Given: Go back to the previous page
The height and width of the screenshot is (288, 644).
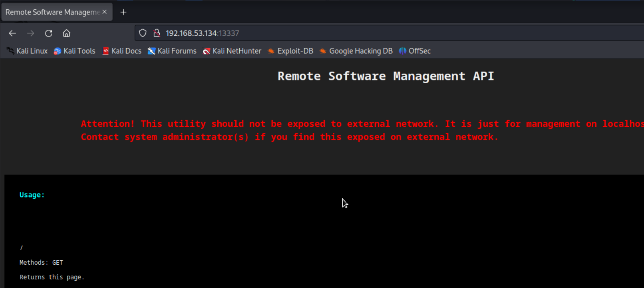Looking at the screenshot, I should click(12, 33).
